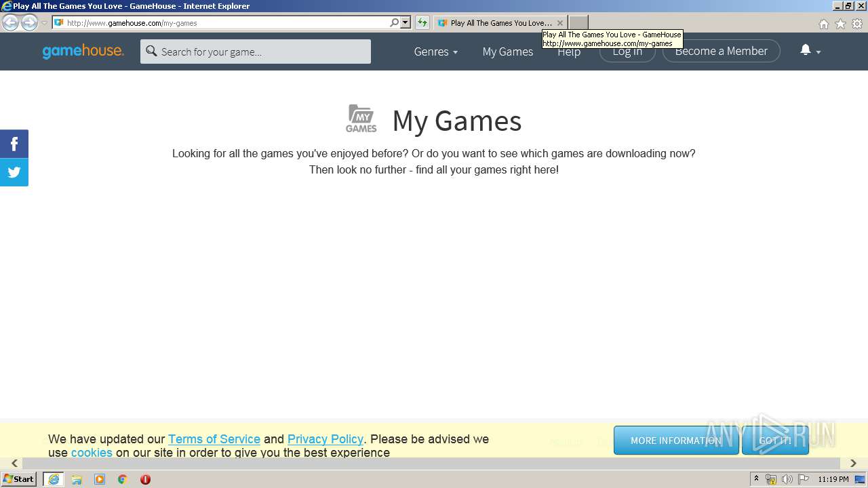Click the refresh page icon
The image size is (868, 488).
tap(422, 23)
